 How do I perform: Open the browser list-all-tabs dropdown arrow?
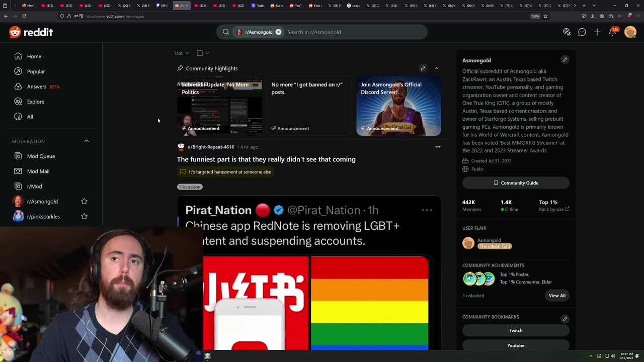[x=594, y=6]
